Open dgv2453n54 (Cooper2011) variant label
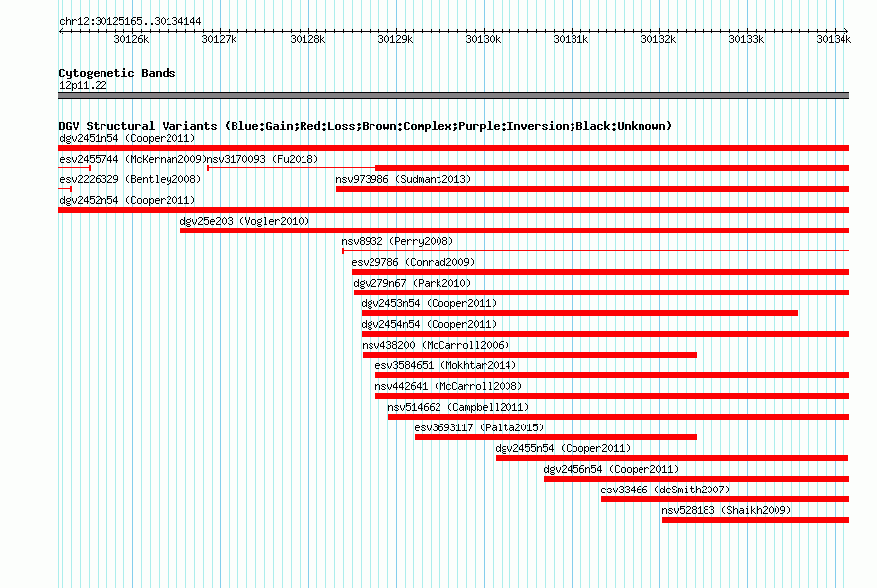The width and height of the screenshot is (877, 588). [x=429, y=303]
